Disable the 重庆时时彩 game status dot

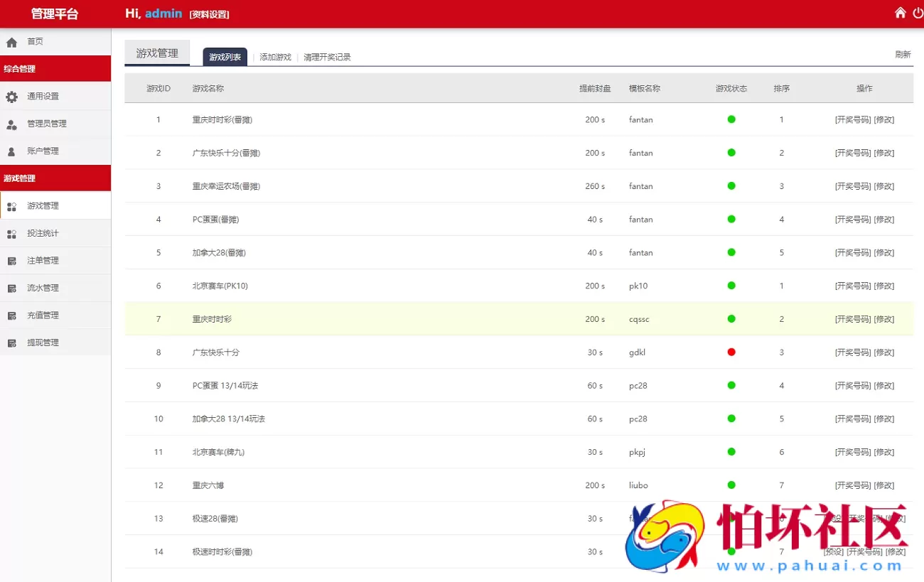tap(731, 318)
